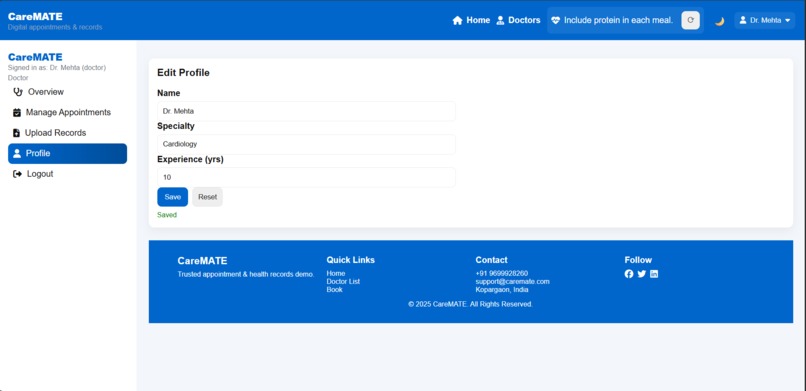Click the heartbeat health tip icon

(555, 21)
